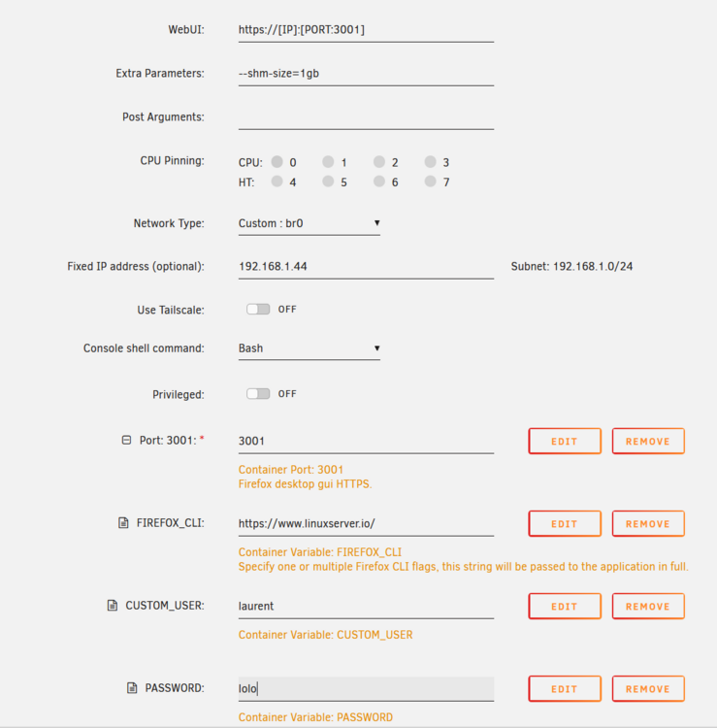
Task: Click the empty Post Arguments field
Action: tap(366, 117)
